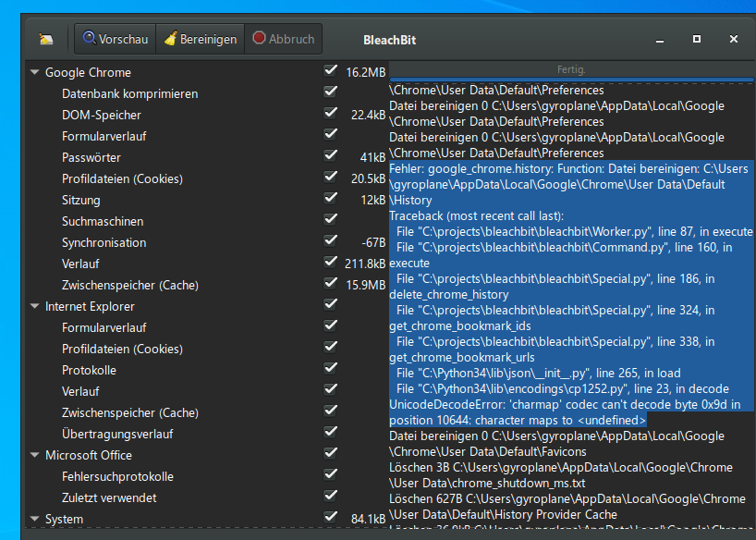
Task: Uncheck Zuletzt verwendet checkbox
Action: coord(330,496)
